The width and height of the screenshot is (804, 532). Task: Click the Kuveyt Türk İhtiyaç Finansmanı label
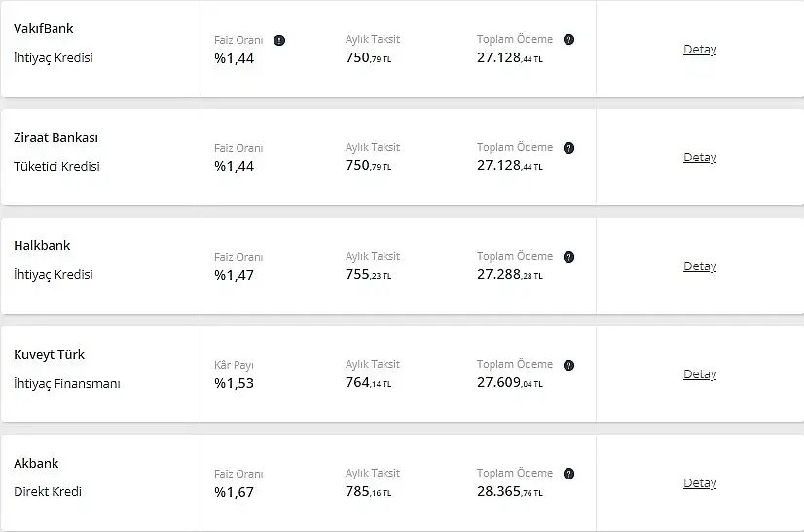pyautogui.click(x=67, y=383)
